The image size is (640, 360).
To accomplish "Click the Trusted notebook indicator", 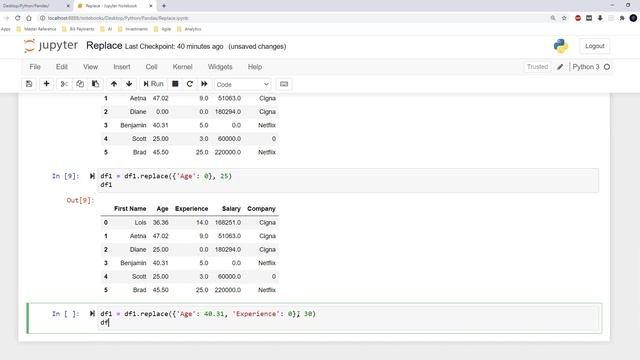I will (x=537, y=67).
